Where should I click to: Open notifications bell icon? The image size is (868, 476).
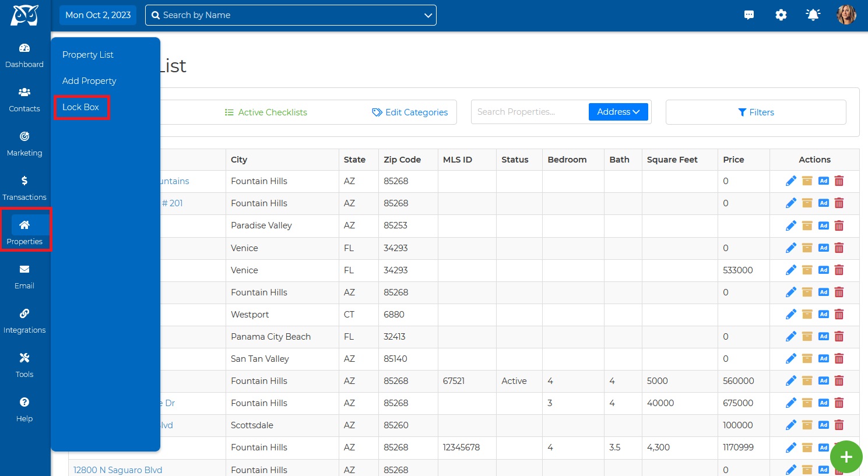click(x=813, y=15)
